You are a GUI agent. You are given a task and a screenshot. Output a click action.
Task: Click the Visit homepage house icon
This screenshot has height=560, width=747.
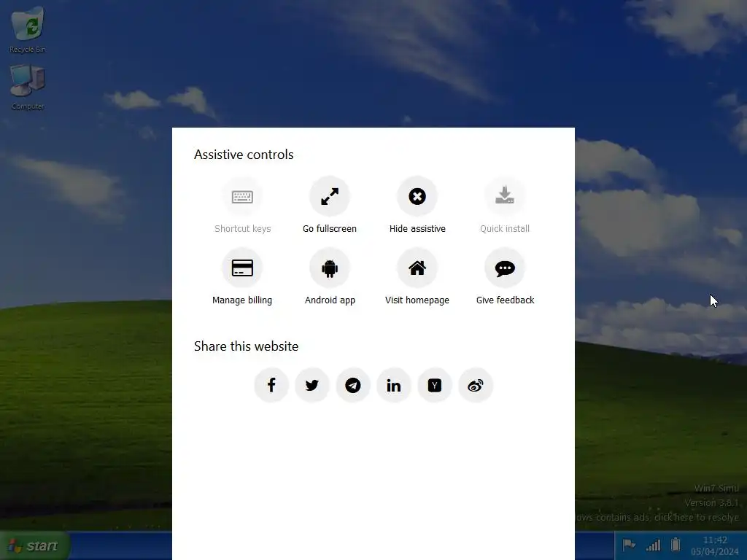[417, 268]
